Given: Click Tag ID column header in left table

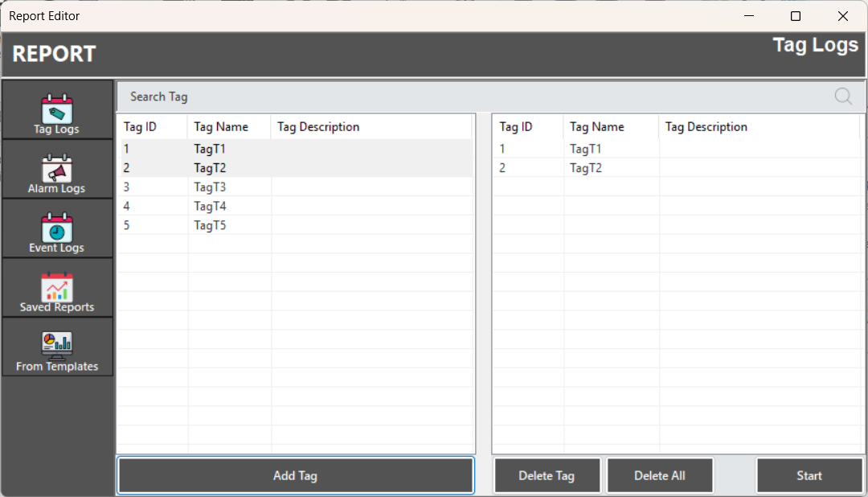Looking at the screenshot, I should click(152, 127).
